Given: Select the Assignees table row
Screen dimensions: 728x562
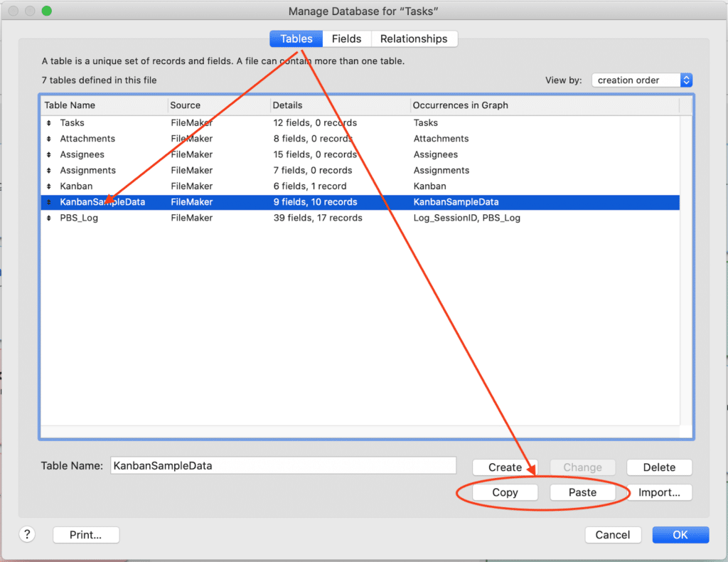Looking at the screenshot, I should [360, 154].
